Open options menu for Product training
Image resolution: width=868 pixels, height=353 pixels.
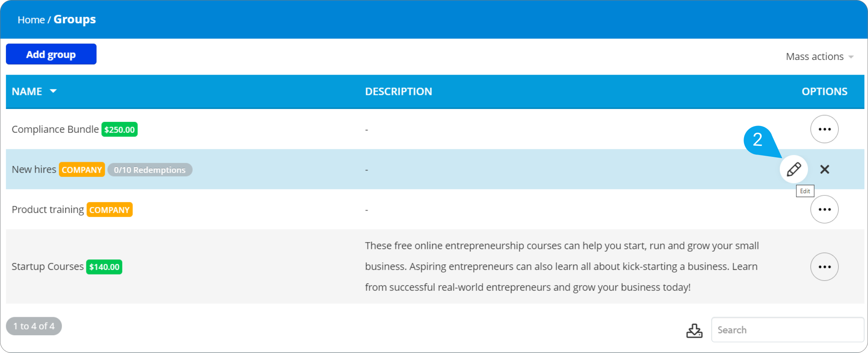[x=825, y=209]
